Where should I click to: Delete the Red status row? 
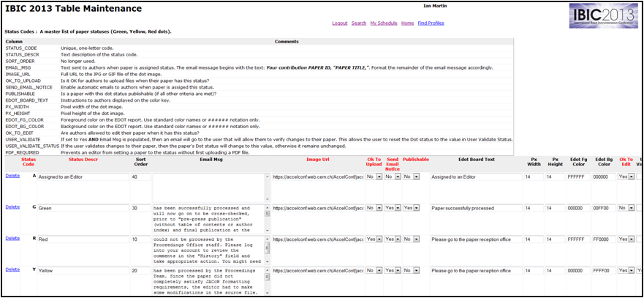[12, 238]
